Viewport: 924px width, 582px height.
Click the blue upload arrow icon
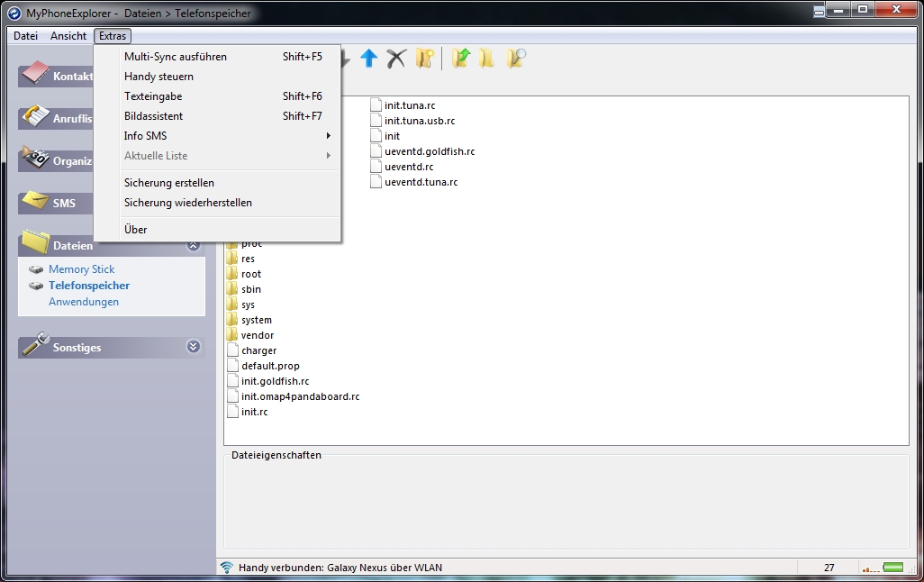[x=369, y=58]
